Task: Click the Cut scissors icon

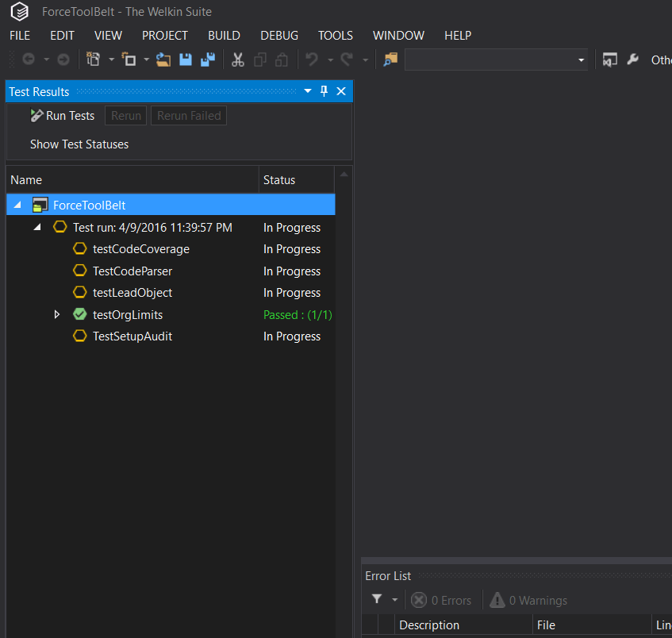Action: click(x=237, y=60)
